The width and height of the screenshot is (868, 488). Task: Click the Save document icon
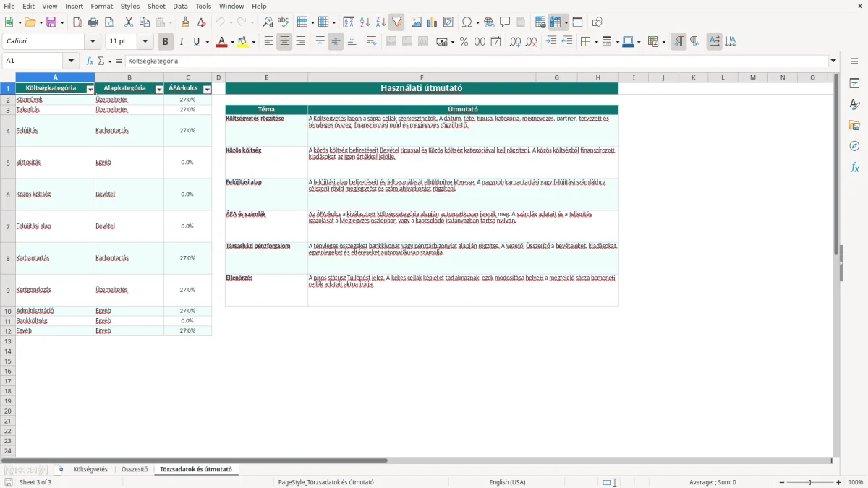coord(51,22)
